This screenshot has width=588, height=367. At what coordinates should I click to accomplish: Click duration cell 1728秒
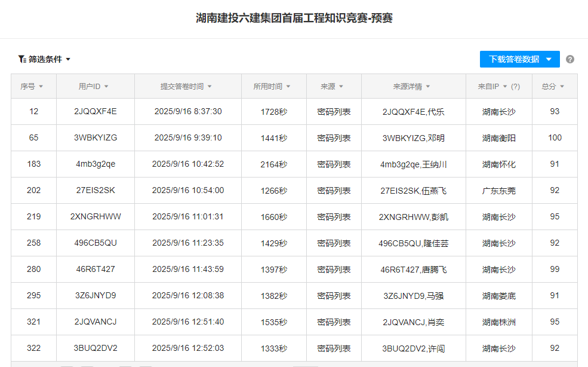click(x=274, y=112)
